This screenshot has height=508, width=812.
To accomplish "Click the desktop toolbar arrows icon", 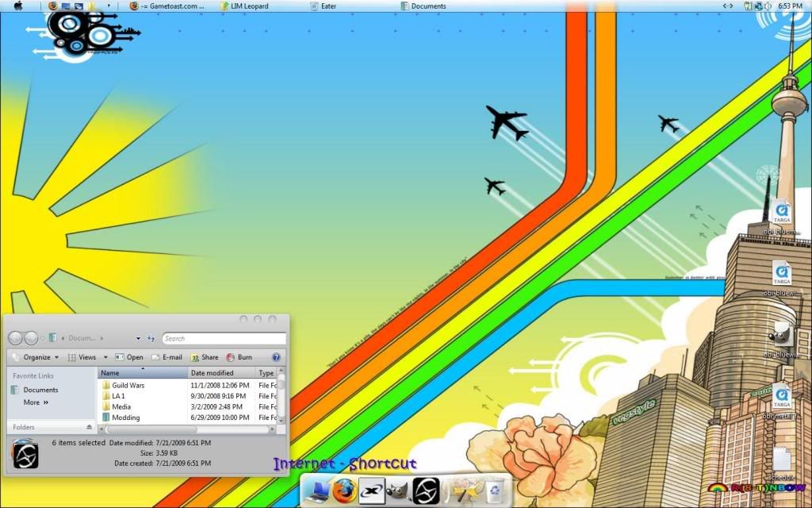I will point(728,6).
